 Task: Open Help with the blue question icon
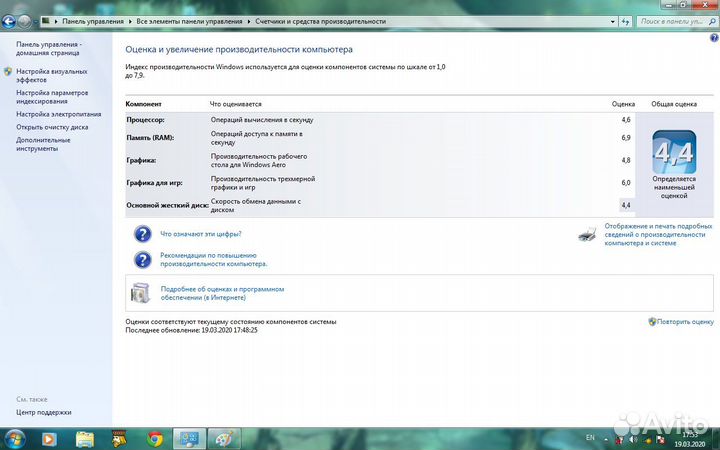point(714,39)
